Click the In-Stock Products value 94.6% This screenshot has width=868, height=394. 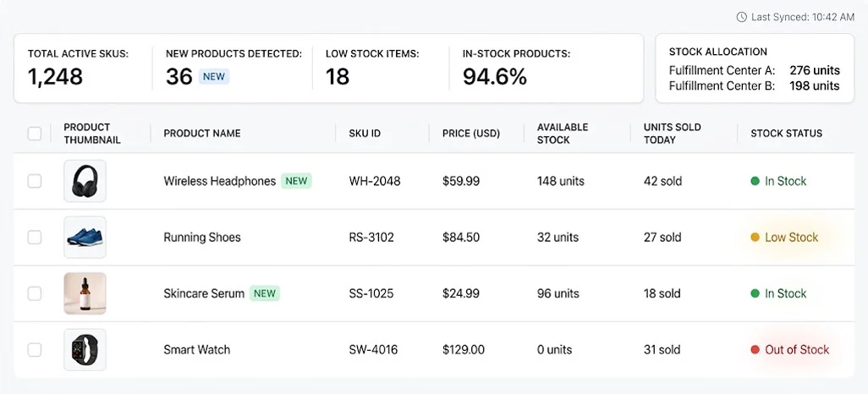pyautogui.click(x=495, y=76)
